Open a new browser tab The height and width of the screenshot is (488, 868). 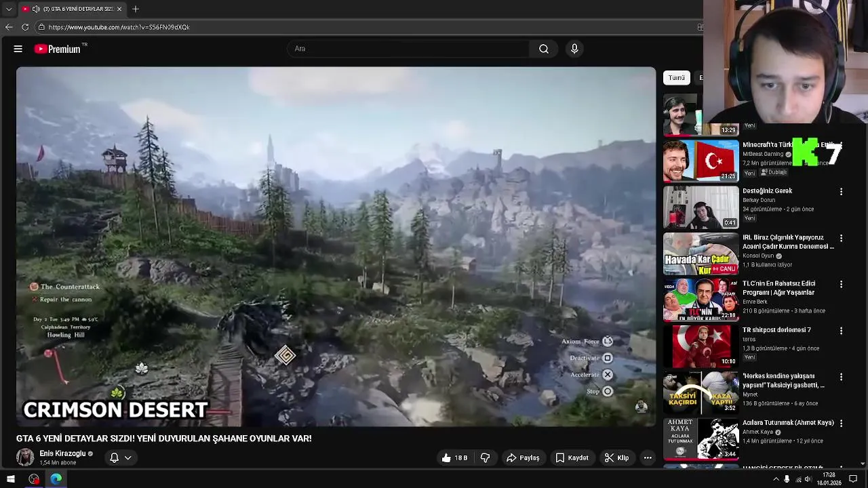(136, 9)
